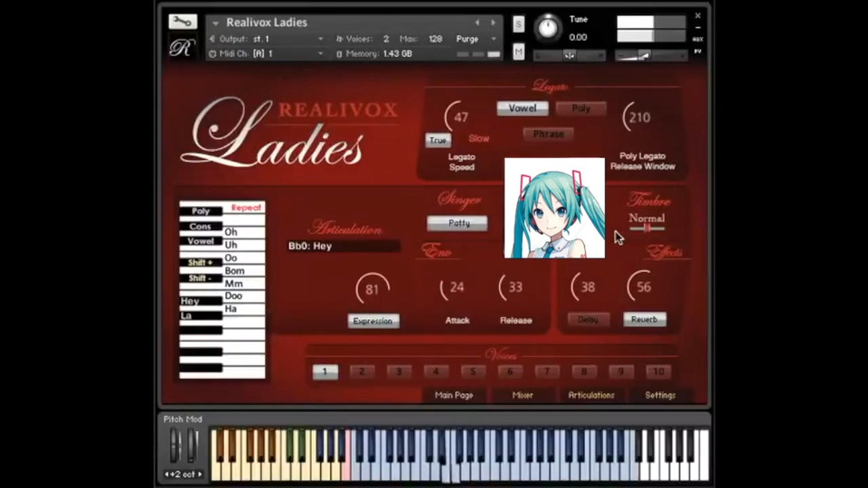Toggle the Expression button
The width and height of the screenshot is (868, 488).
click(x=373, y=321)
